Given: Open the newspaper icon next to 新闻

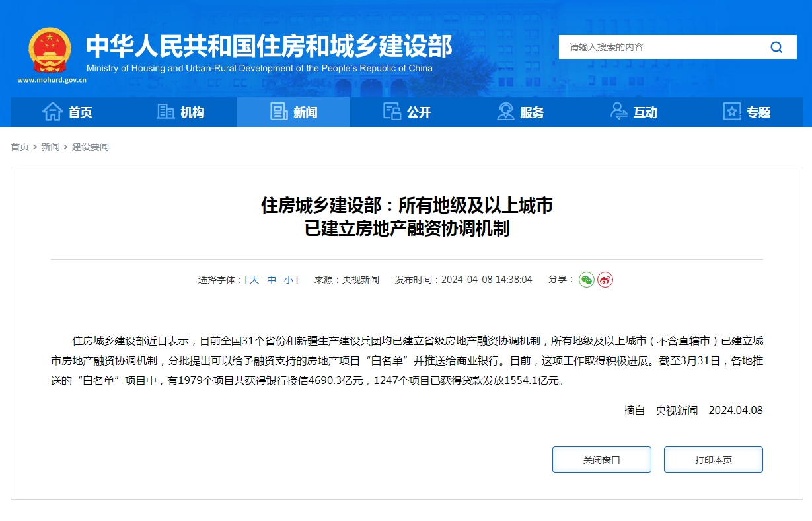Looking at the screenshot, I should pos(277,112).
